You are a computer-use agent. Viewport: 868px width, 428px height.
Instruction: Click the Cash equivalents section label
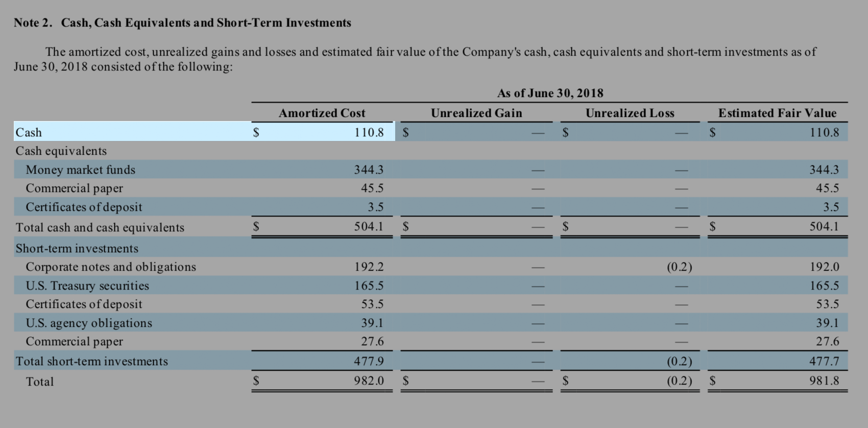(61, 151)
